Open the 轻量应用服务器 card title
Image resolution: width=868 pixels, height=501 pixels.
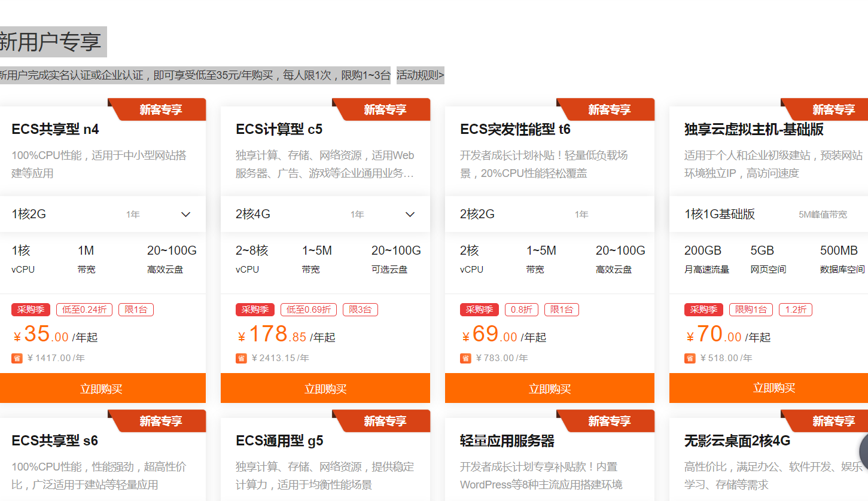point(507,441)
